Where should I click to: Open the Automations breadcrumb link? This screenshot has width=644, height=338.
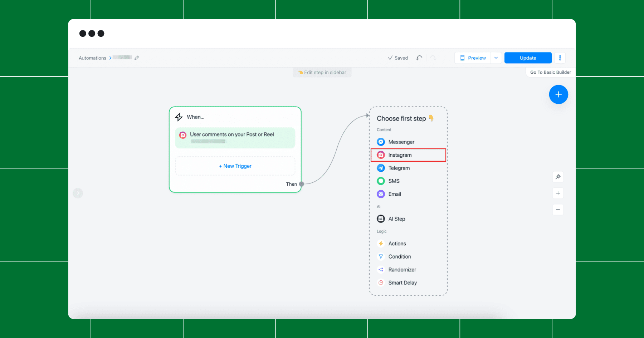tap(92, 58)
